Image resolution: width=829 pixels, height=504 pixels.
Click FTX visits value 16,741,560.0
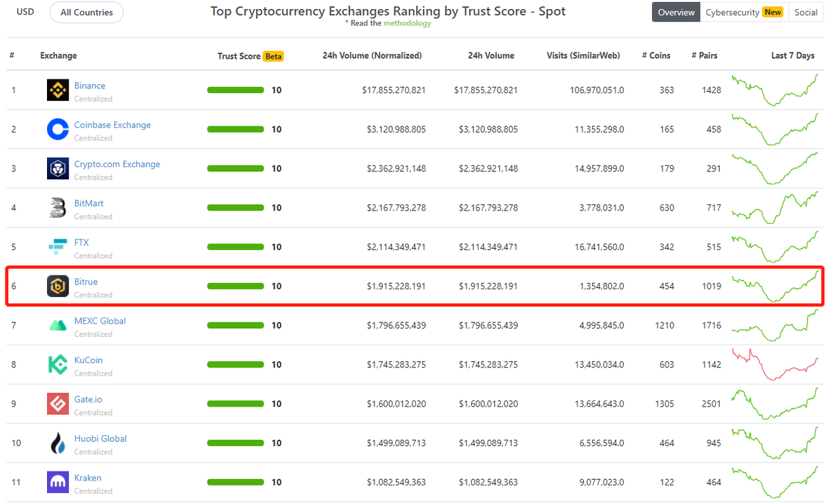coord(599,247)
